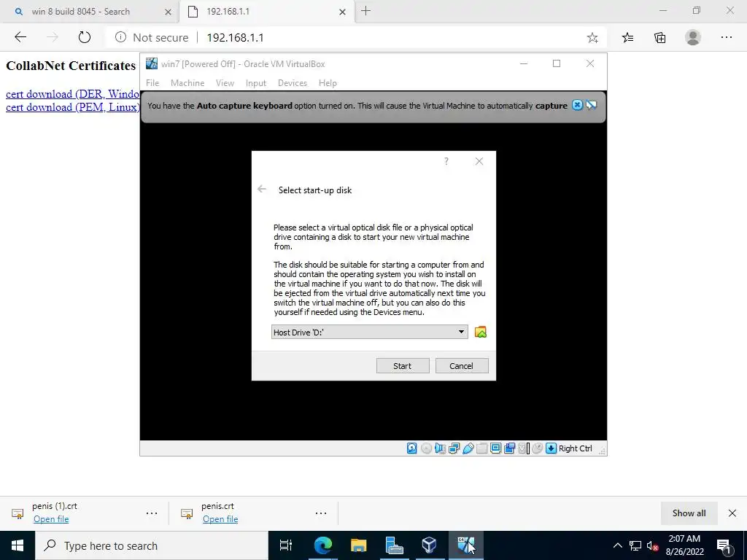Switch to the 192.168.1.1 browser tab

tap(228, 12)
